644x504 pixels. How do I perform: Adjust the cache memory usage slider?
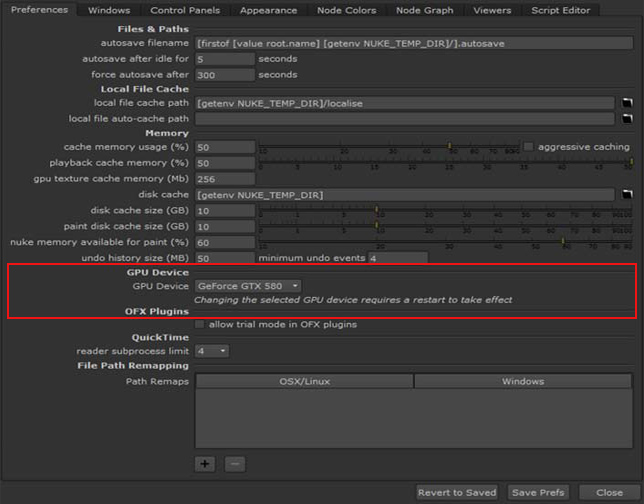tap(389, 147)
